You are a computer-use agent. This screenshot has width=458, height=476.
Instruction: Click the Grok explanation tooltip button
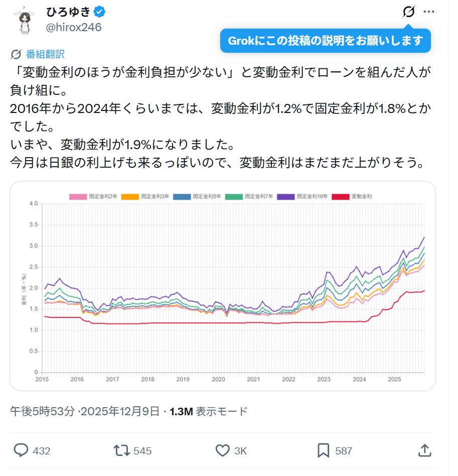click(326, 41)
